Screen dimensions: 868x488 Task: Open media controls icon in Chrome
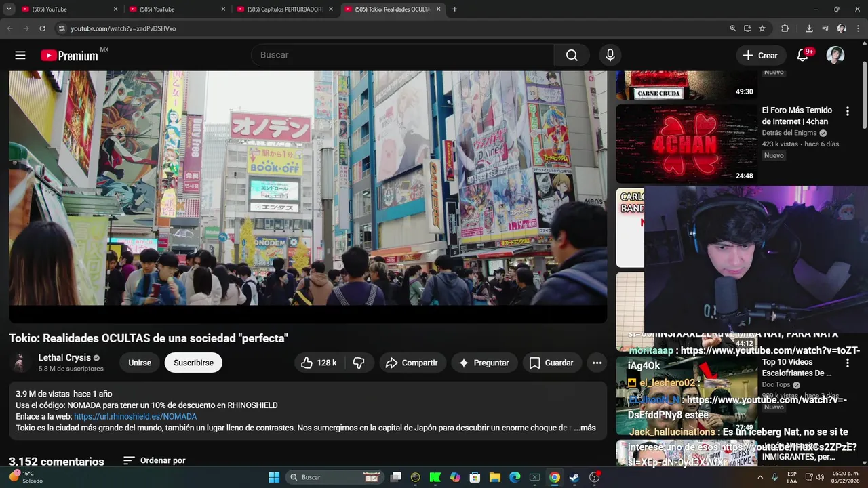[x=825, y=28]
